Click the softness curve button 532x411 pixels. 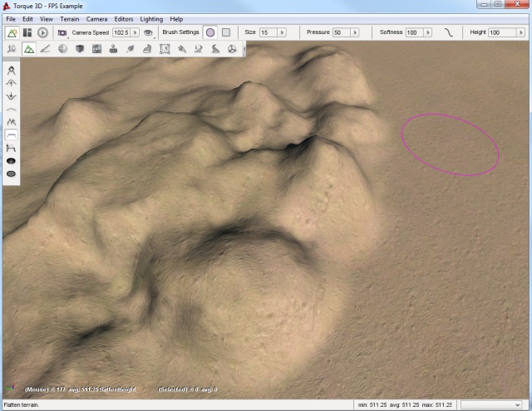(448, 32)
